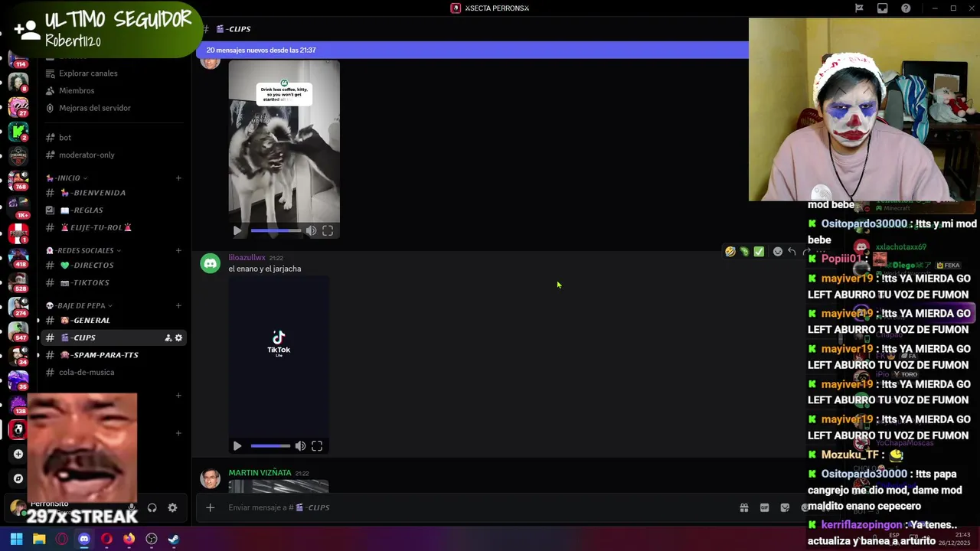Viewport: 980px width, 551px height.
Task: Add channel to -BAJE DE PEPA category
Action: click(x=178, y=305)
